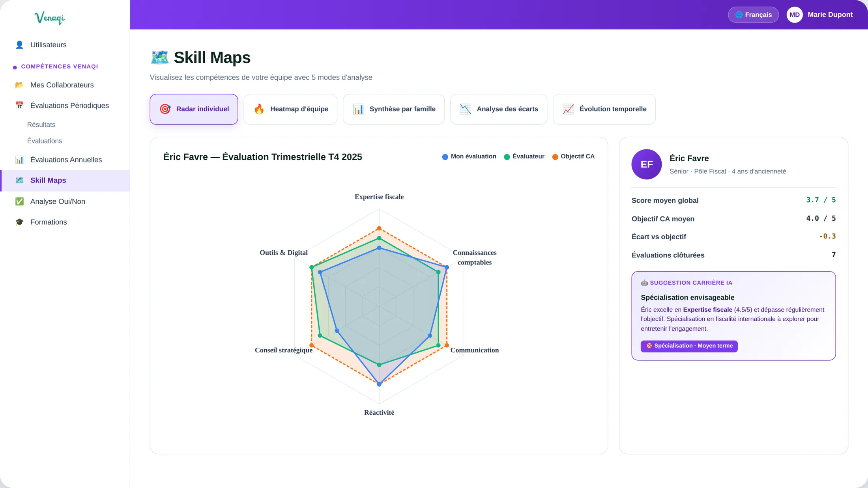Go to Résultats sub-item
Screen dimensions: 868x488
(41, 125)
